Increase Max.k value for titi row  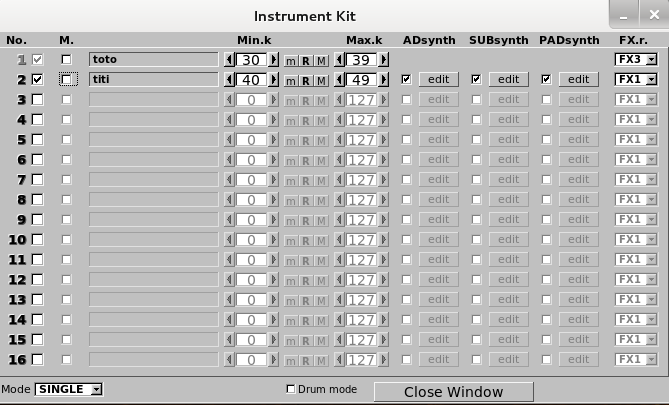(x=384, y=79)
